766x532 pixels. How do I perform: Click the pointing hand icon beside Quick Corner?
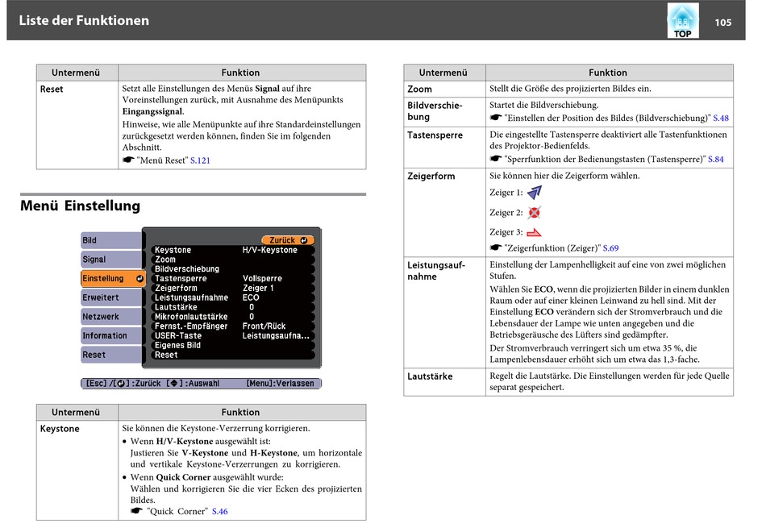[x=137, y=510]
